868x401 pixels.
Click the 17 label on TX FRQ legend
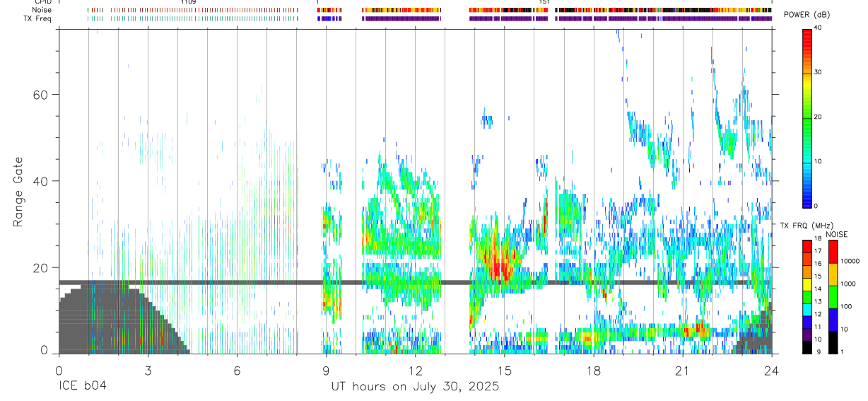tap(816, 251)
